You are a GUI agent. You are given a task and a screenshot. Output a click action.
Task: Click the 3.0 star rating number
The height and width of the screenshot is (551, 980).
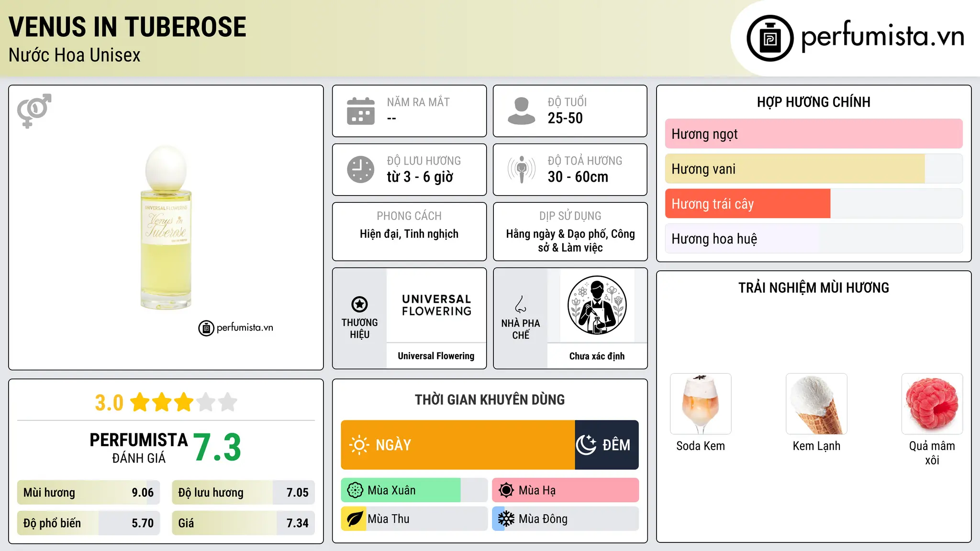pyautogui.click(x=109, y=403)
